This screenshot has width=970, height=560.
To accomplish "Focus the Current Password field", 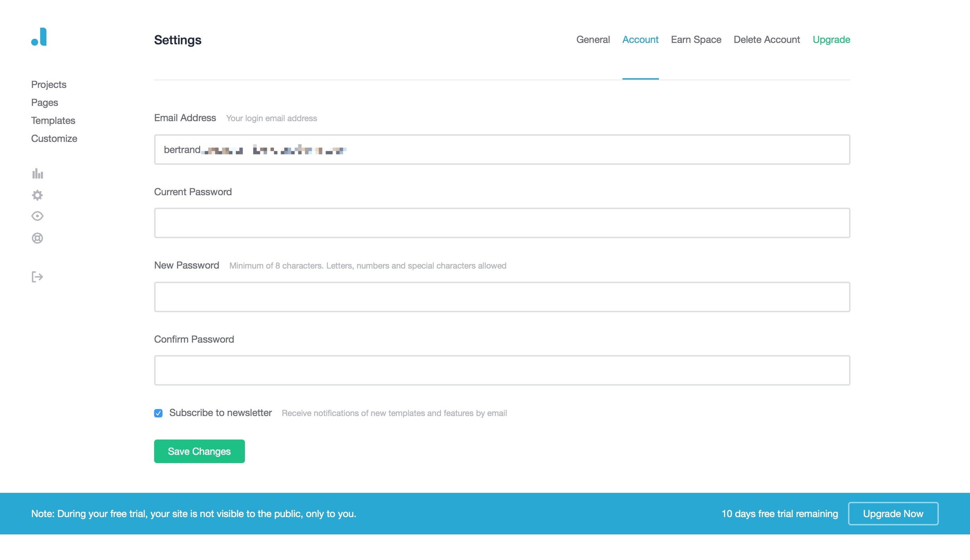I will click(x=502, y=223).
